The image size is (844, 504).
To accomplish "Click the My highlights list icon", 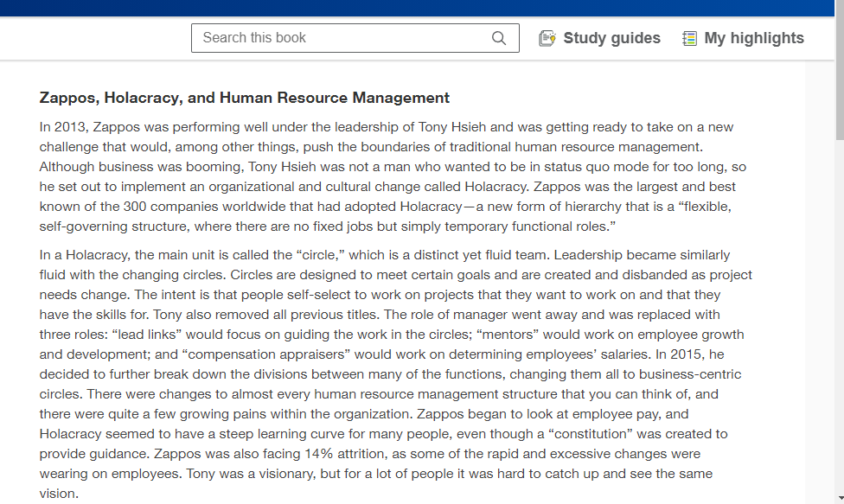I will click(x=689, y=38).
